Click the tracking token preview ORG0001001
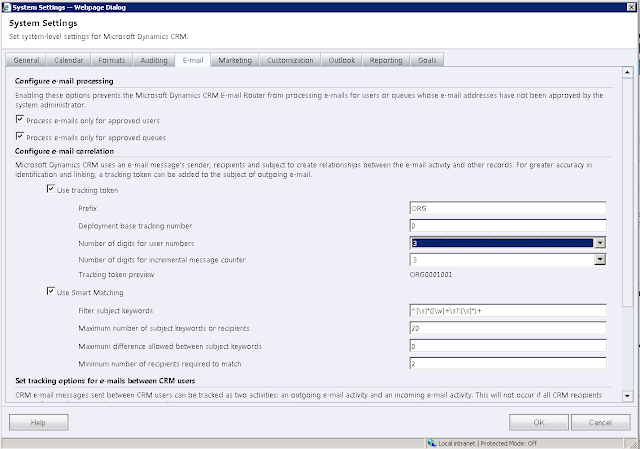Image resolution: width=640 pixels, height=449 pixels. (x=431, y=275)
